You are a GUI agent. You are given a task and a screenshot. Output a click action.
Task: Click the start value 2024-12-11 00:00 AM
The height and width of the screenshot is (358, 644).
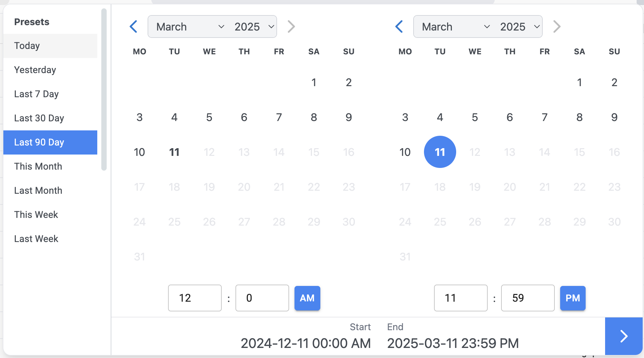306,343
